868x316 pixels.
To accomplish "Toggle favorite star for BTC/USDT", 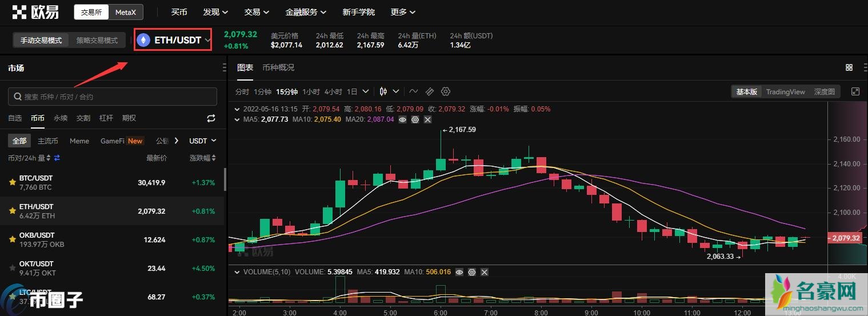I will [x=12, y=182].
